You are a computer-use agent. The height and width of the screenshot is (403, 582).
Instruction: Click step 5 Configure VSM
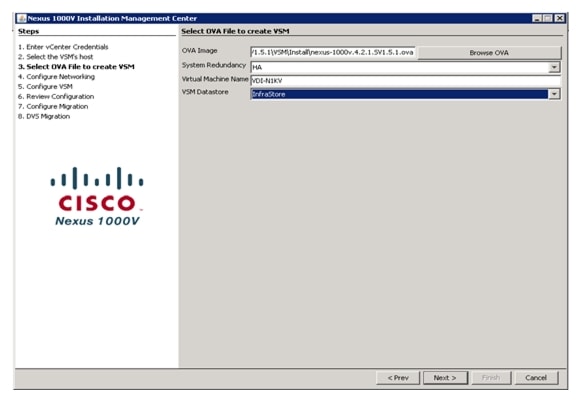(x=45, y=86)
